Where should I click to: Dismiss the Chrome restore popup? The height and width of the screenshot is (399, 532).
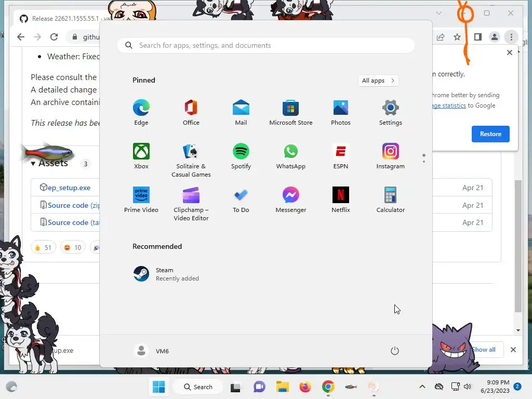tap(509, 52)
